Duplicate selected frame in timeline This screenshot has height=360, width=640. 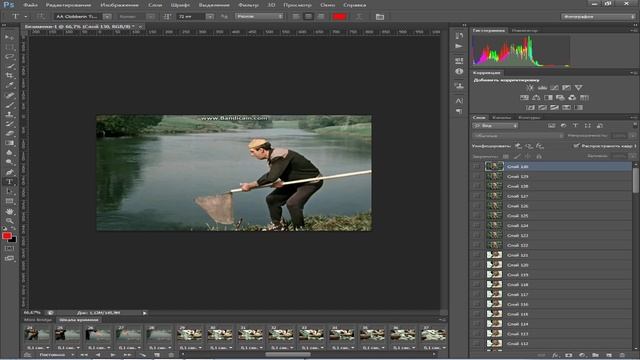(157, 355)
